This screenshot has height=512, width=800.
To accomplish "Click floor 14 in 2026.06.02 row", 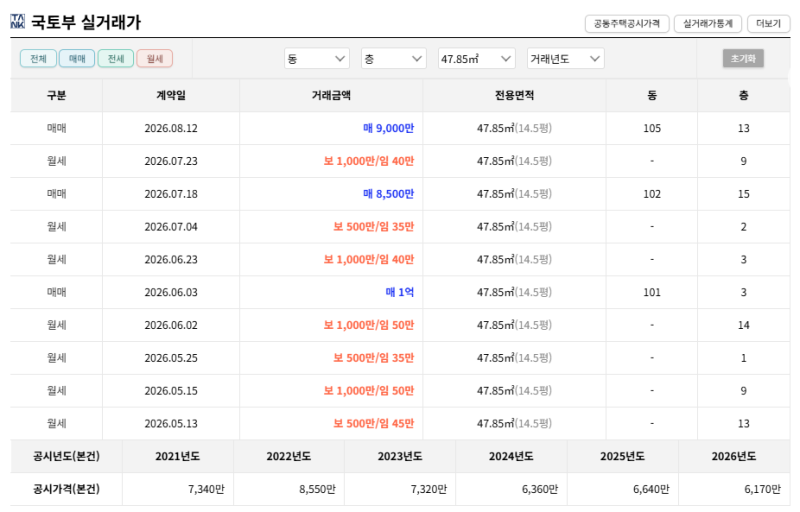I will (744, 325).
